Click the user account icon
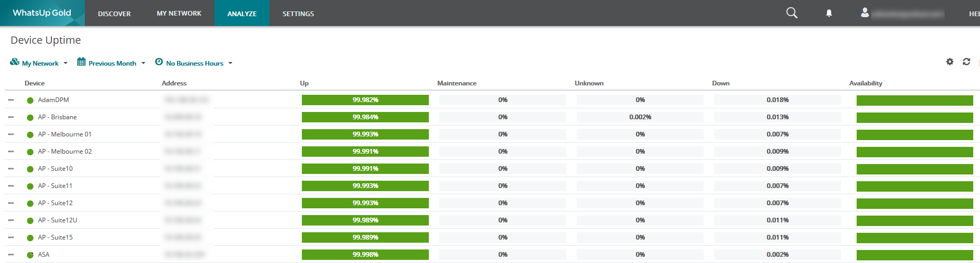The height and width of the screenshot is (263, 980). point(865,13)
